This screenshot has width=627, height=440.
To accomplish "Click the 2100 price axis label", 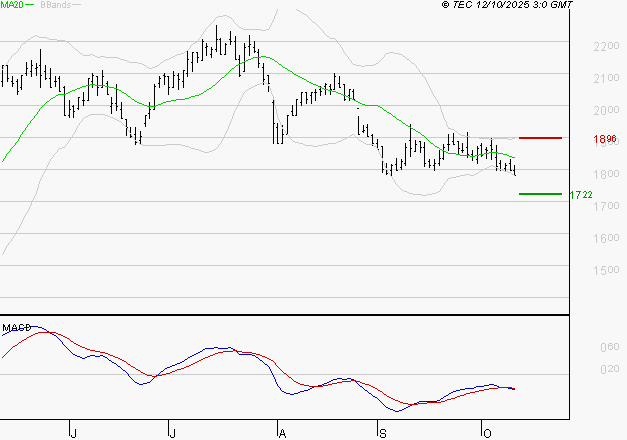I will point(606,78).
